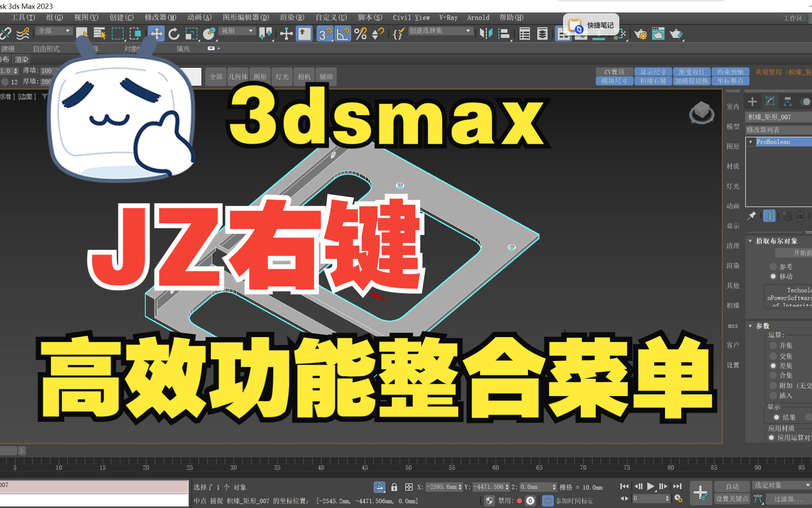Switch to the 自由形式 ribbon tab
The width and height of the screenshot is (812, 508).
click(46, 49)
